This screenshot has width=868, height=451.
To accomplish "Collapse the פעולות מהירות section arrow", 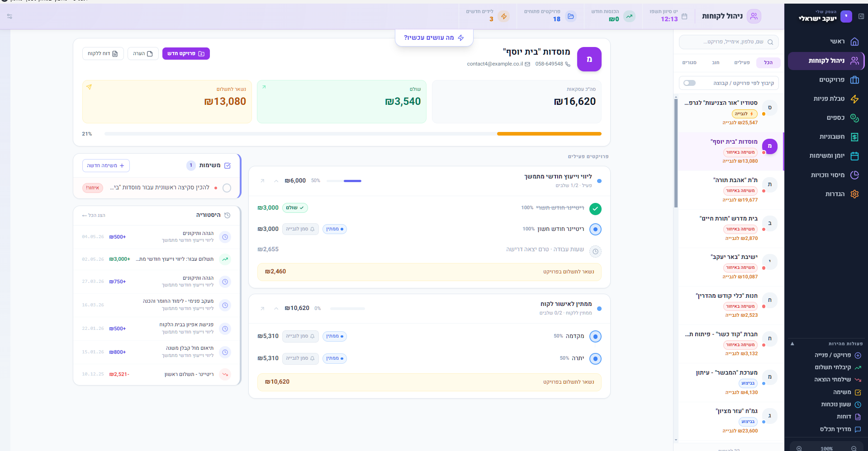I will [792, 344].
